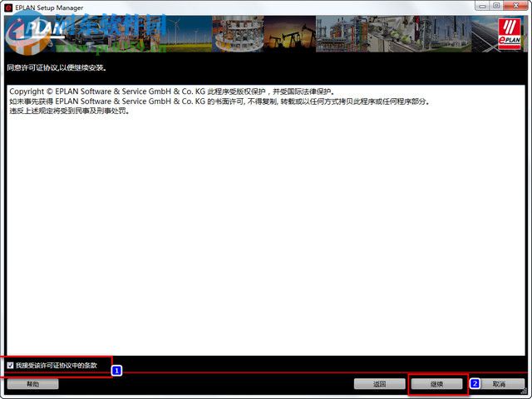This screenshot has width=532, height=399.
Task: Click the 取消 (Cancel) button
Action: click(x=499, y=384)
